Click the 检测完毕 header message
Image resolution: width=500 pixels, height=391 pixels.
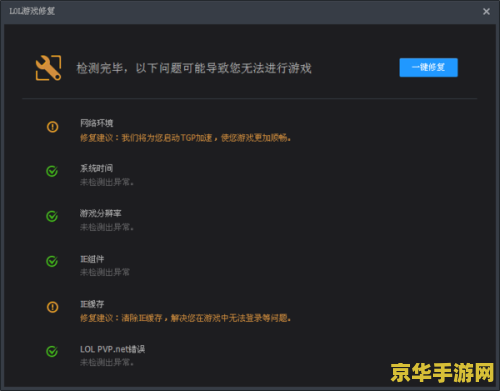pos(194,68)
